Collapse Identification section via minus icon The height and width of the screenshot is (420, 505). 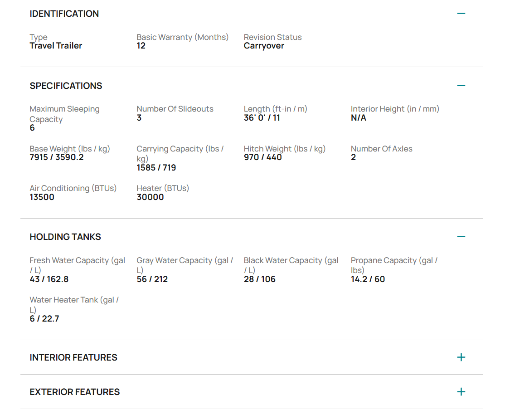coord(461,14)
